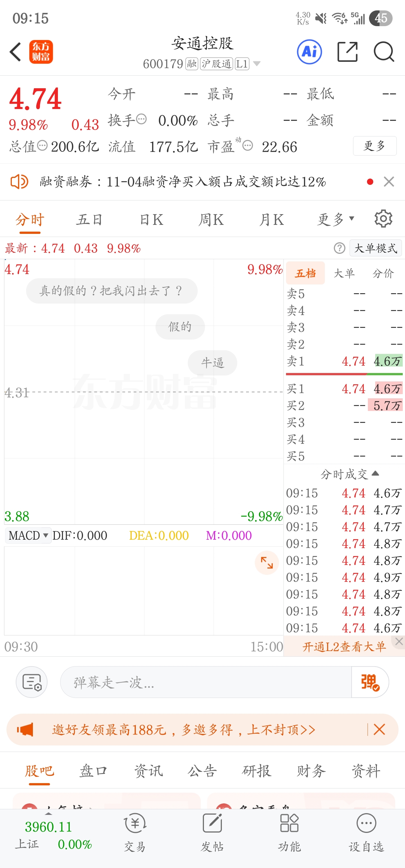Open search with magnifier icon
The width and height of the screenshot is (405, 868).
[384, 52]
